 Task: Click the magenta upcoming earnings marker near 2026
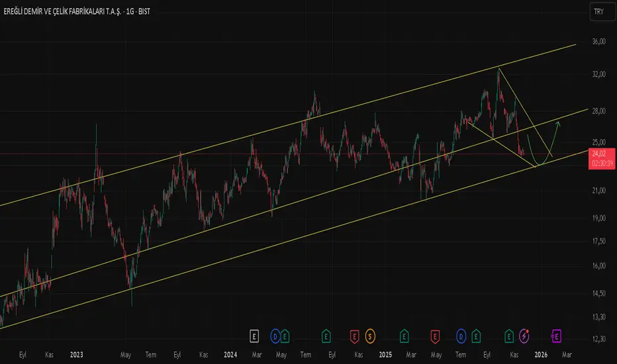(x=556, y=336)
